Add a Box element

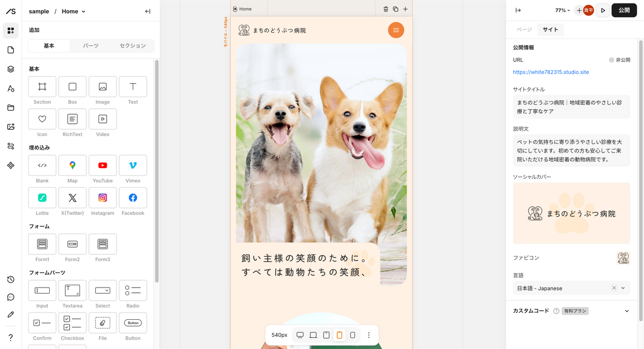(x=72, y=87)
